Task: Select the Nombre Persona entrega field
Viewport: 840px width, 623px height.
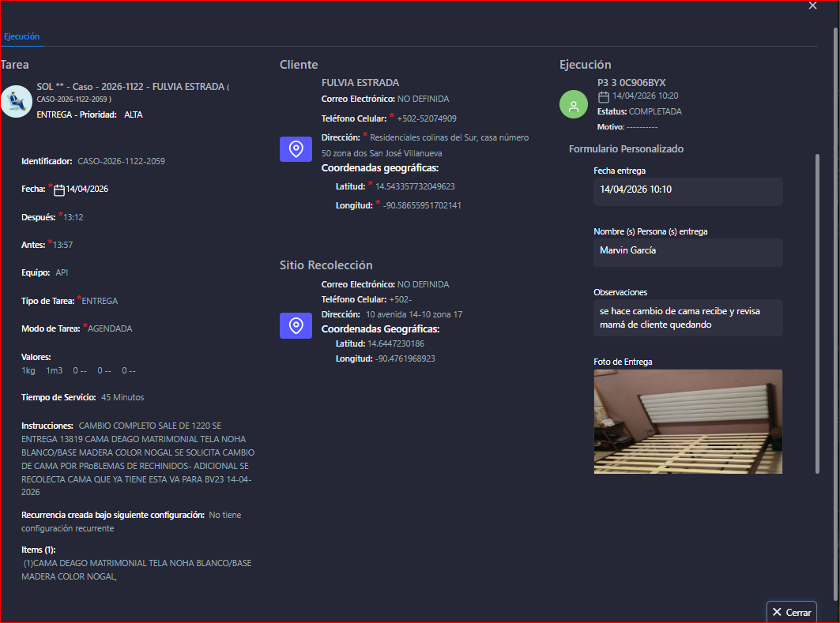Action: point(687,251)
